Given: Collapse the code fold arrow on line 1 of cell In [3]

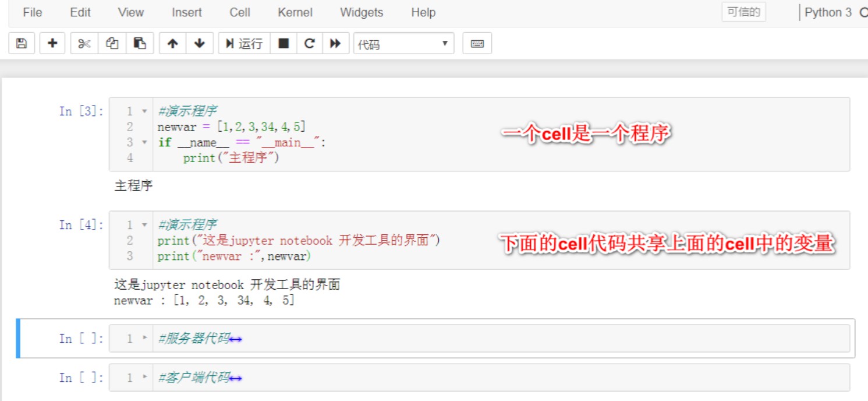Looking at the screenshot, I should [x=145, y=111].
